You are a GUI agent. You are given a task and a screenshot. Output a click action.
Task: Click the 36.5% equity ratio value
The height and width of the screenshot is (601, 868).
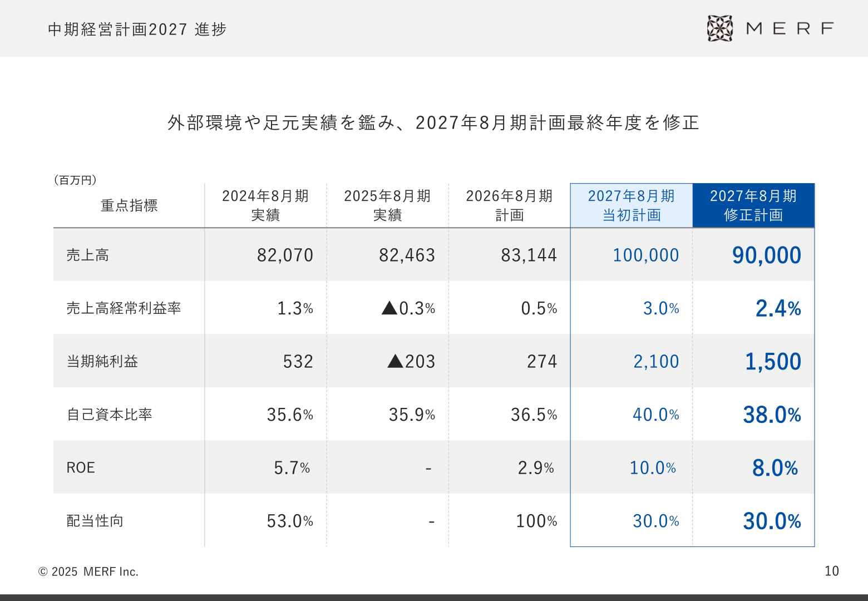click(x=534, y=415)
